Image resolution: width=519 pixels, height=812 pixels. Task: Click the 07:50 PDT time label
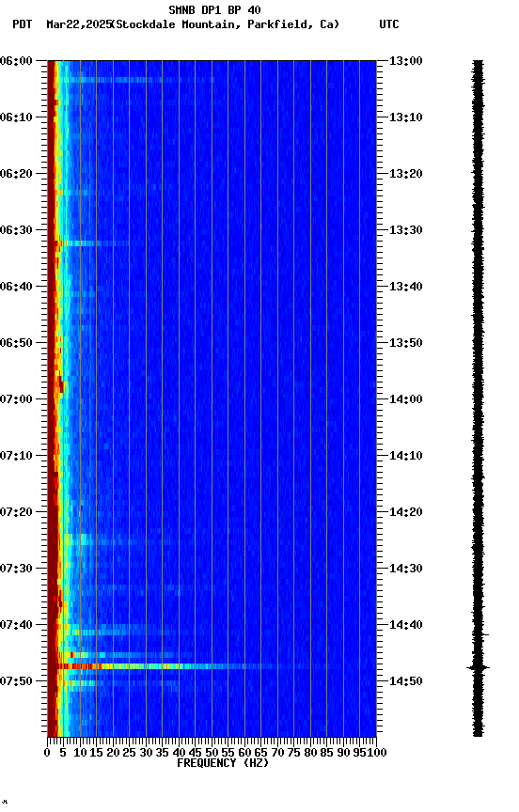click(x=16, y=681)
